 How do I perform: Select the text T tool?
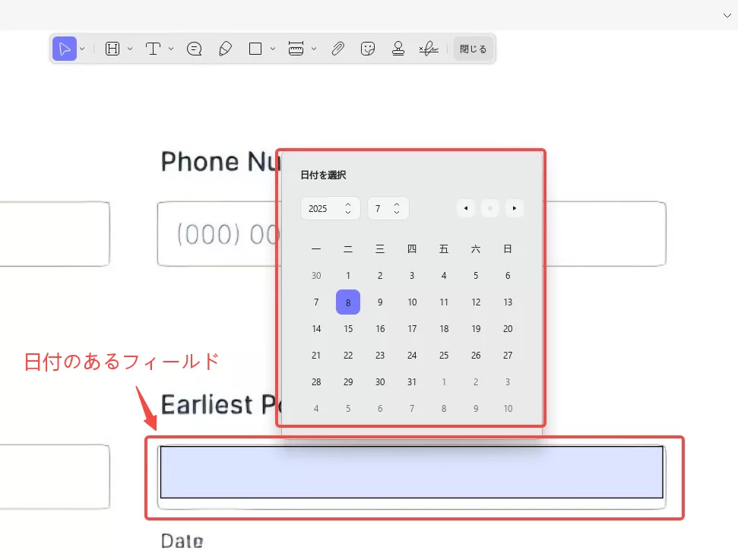153,49
